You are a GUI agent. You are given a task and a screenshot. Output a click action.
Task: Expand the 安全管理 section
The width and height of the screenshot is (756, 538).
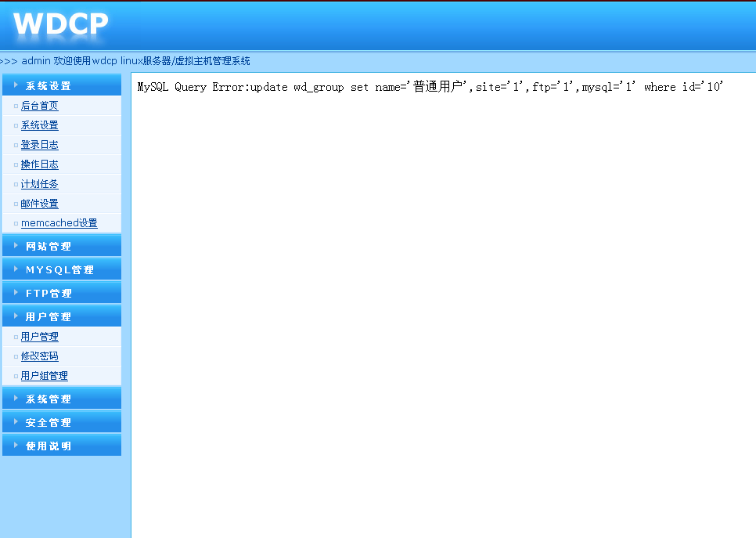[62, 422]
